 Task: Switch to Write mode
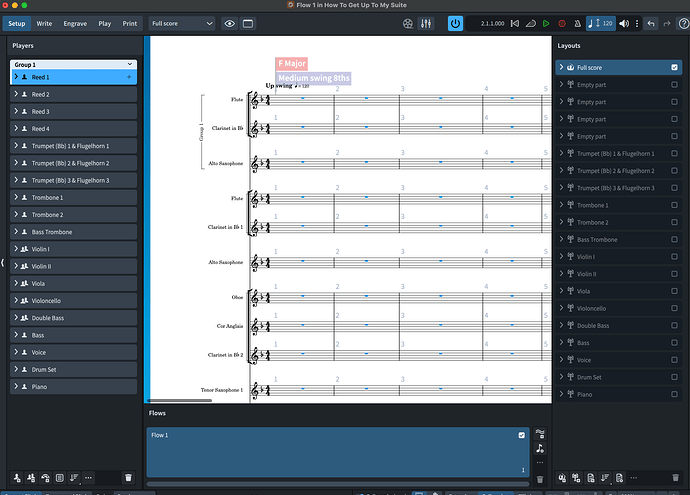(x=44, y=24)
